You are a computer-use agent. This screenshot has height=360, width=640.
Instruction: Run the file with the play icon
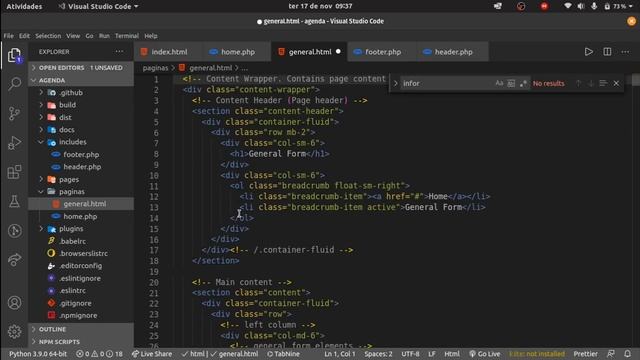pyautogui.click(x=588, y=52)
